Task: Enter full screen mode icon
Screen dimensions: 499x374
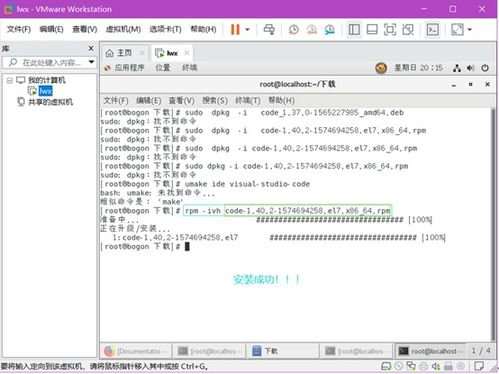Action: coord(390,30)
